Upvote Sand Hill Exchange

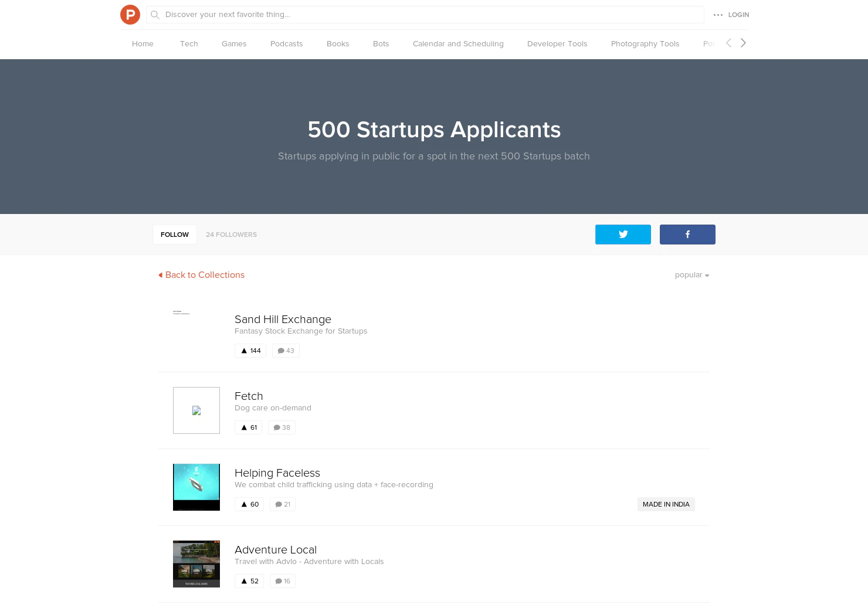coord(250,351)
